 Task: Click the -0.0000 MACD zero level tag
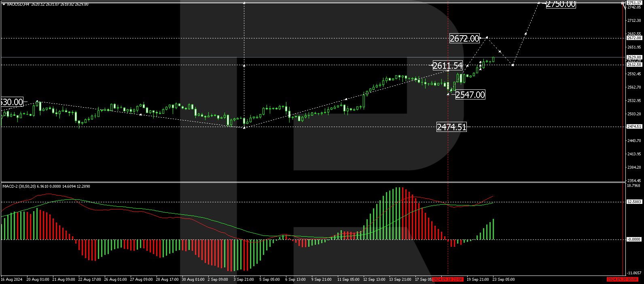tap(634, 239)
